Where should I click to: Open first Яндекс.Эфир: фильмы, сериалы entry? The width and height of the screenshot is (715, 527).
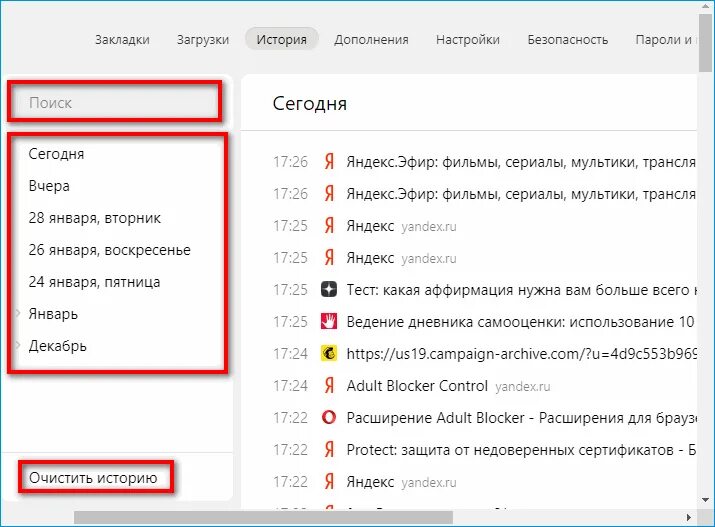[521, 162]
